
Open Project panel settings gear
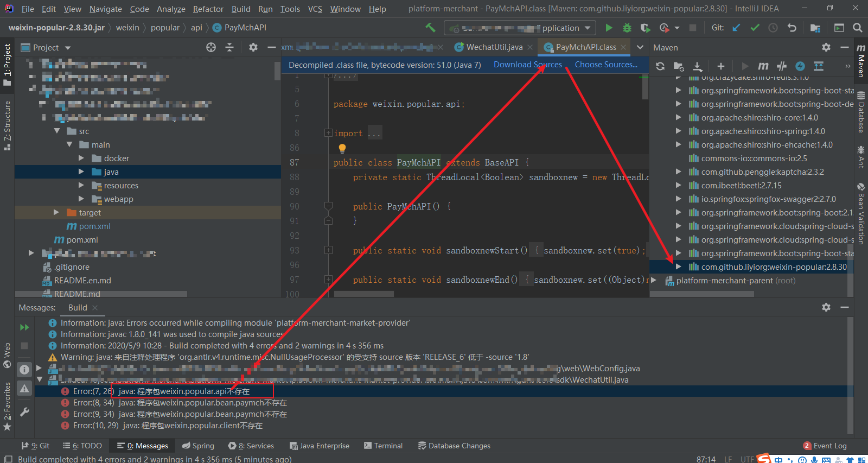253,48
